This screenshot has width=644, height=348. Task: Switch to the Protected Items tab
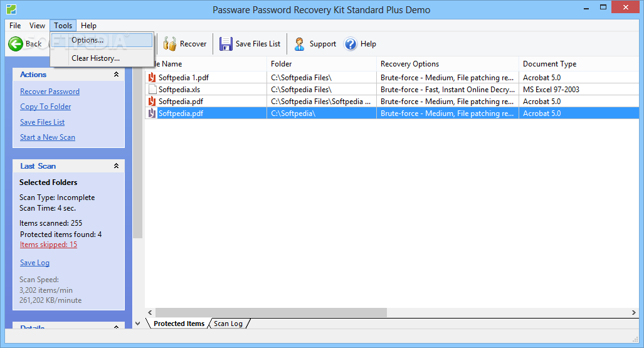[x=179, y=324]
